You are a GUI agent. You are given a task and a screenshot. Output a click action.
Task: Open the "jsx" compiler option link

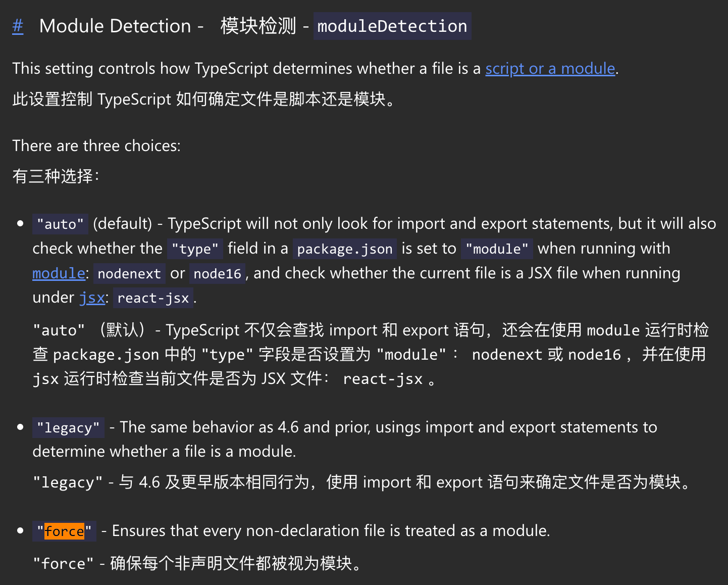tap(92, 298)
